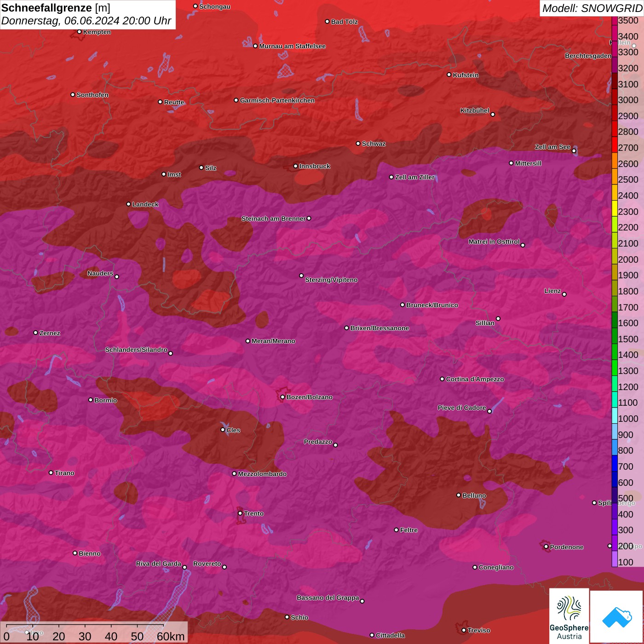Select the Bozen/Bolzano city marker dot

282,397
